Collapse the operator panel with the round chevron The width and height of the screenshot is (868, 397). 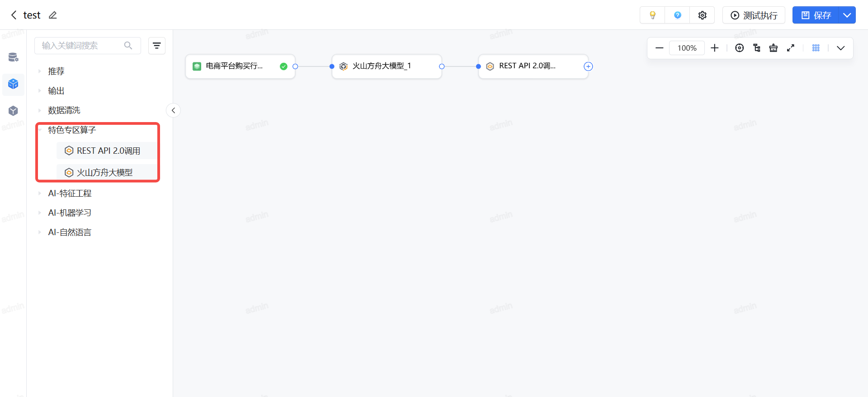pyautogui.click(x=173, y=110)
